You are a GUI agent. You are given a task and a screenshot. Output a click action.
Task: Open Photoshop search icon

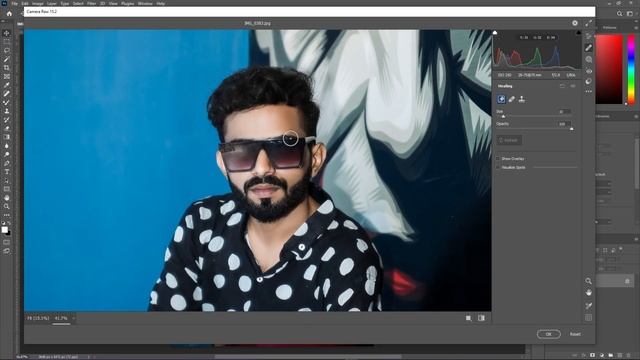point(620,14)
